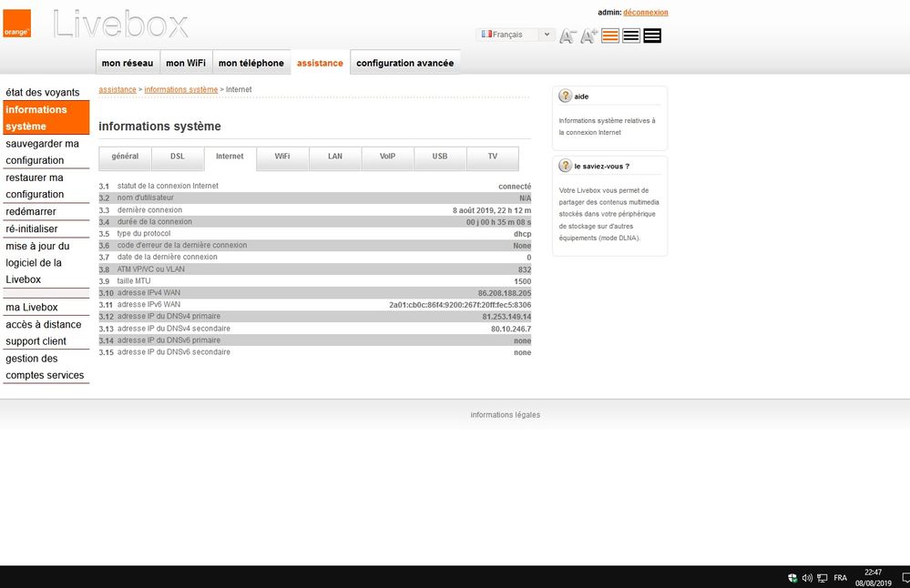Open the 'mon réseau' tab
910x588 pixels.
pos(128,63)
